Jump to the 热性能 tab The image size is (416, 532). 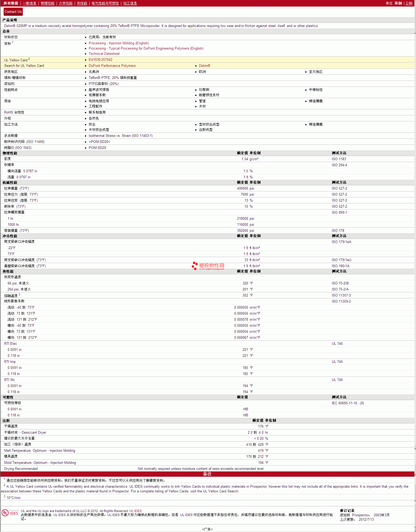(82, 3)
